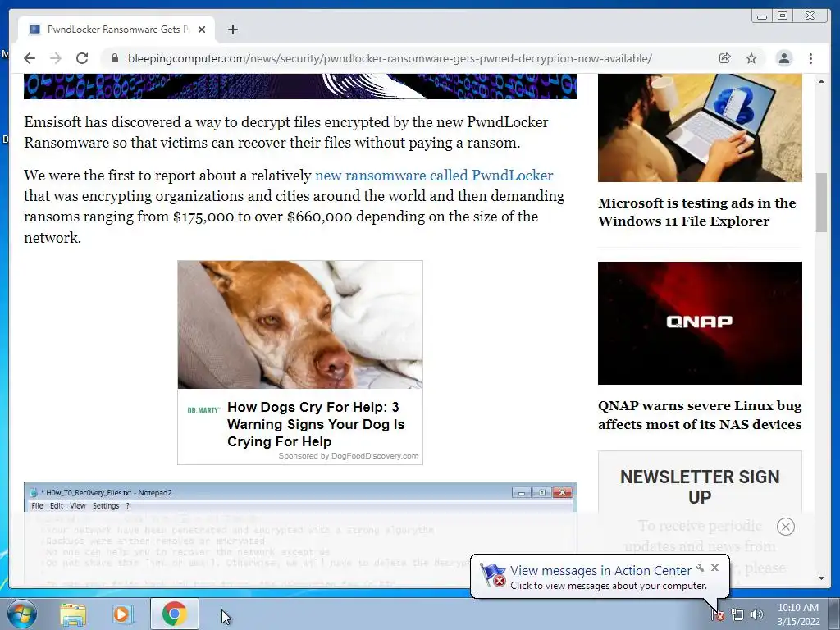Click the Notepad2 screenshot image in the article

300,533
